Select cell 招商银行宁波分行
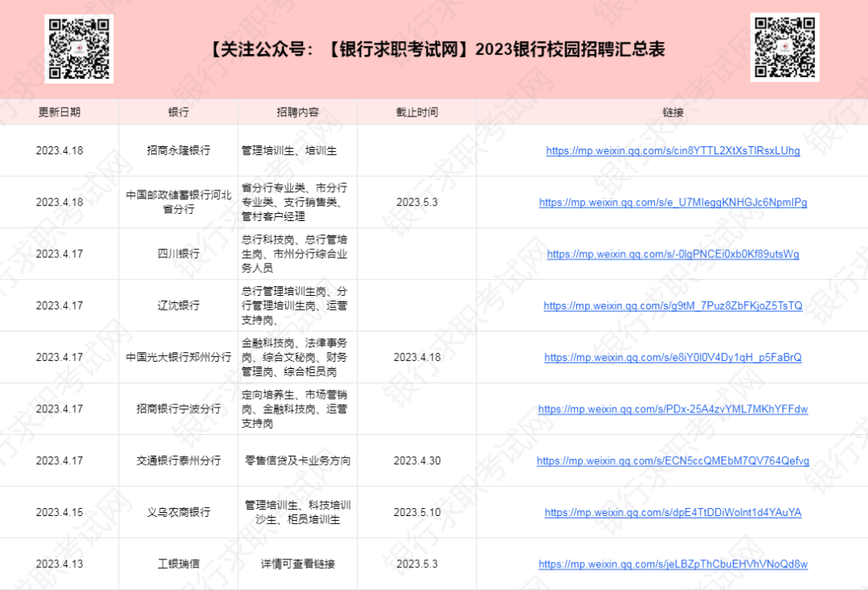 pos(178,408)
